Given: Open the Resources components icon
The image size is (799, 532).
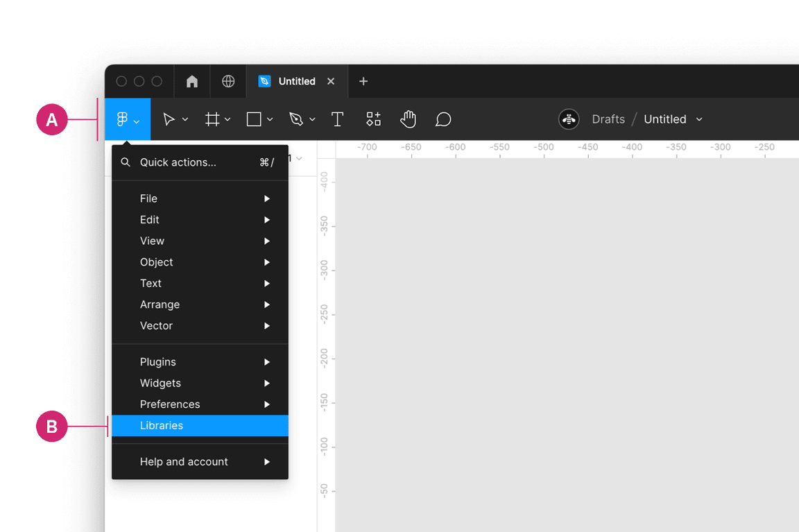Looking at the screenshot, I should tap(374, 119).
